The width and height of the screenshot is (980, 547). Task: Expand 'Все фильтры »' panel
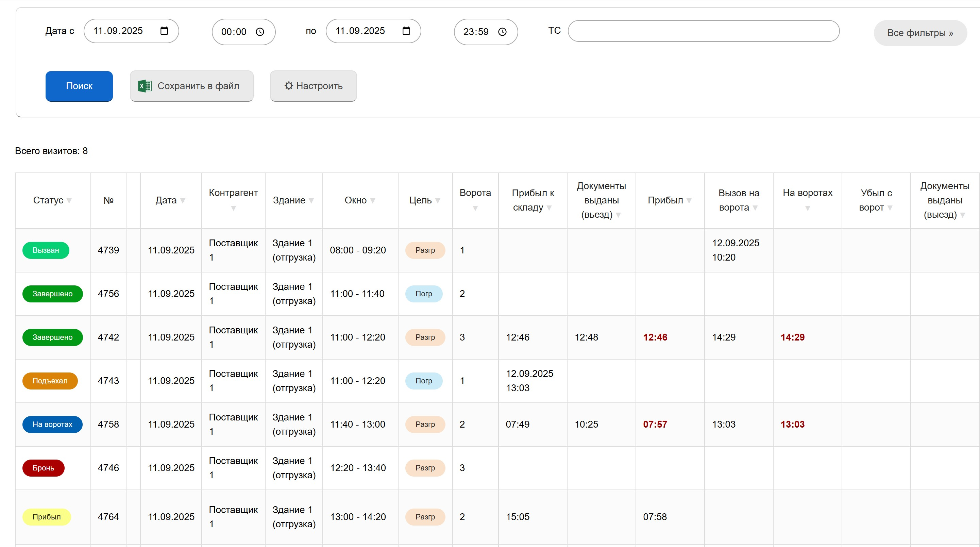[x=920, y=33]
